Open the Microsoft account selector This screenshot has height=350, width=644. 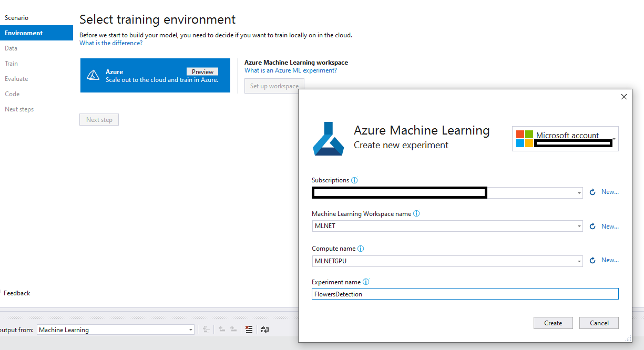pos(565,139)
